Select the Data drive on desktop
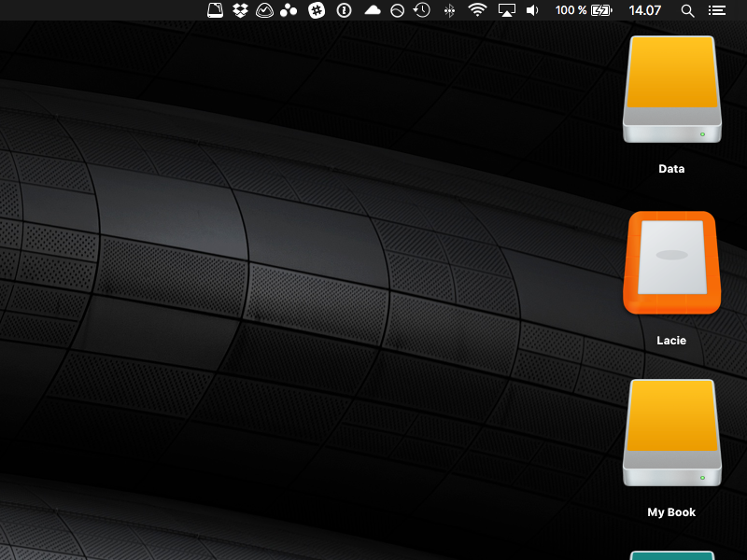 pos(671,89)
